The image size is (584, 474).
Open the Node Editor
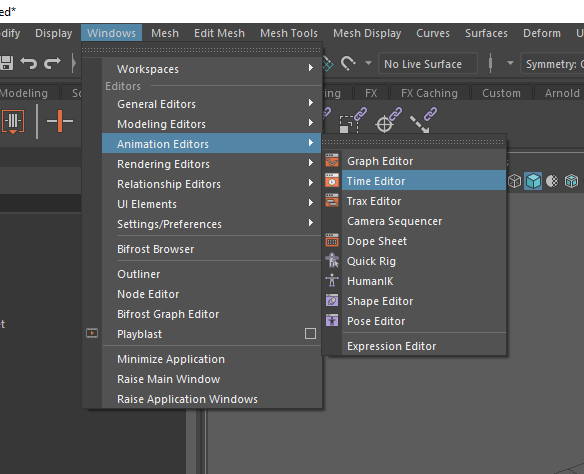point(212,294)
